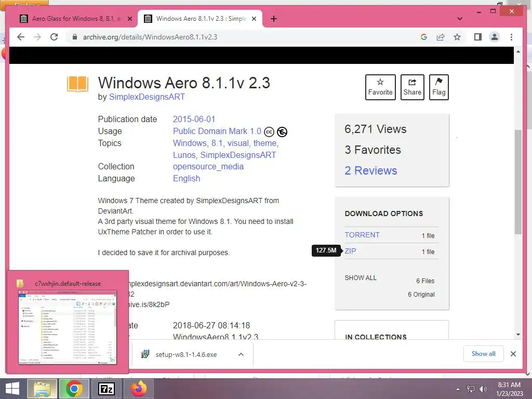Open opensource_media collection link
This screenshot has height=399, width=532.
208,167
